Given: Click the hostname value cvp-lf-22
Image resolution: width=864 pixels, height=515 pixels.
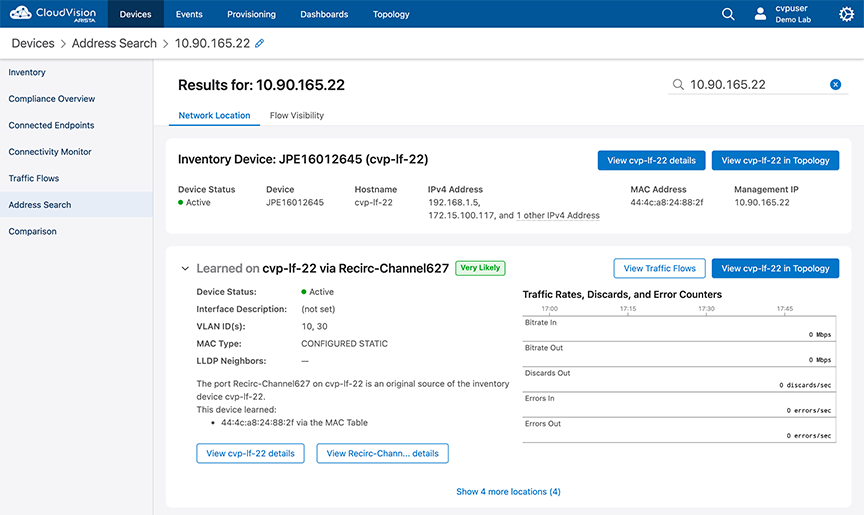Looking at the screenshot, I should click(374, 202).
